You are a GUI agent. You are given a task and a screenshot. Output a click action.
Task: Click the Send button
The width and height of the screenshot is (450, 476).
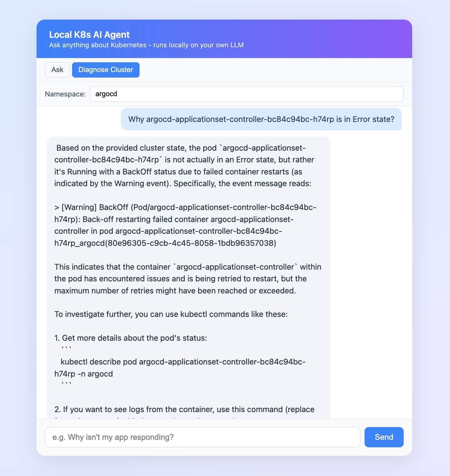[384, 437]
